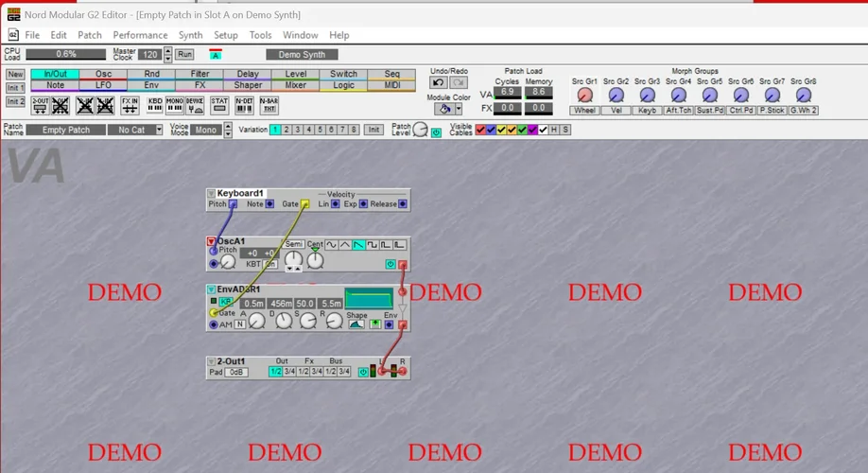The image size is (868, 473).
Task: Click Keyboard1 Release output connector
Action: pyautogui.click(x=403, y=203)
